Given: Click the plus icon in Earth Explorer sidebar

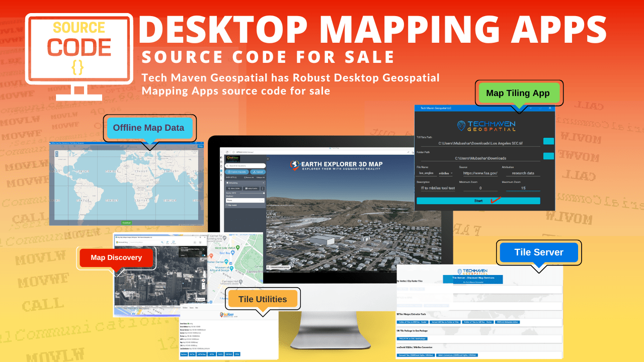Looking at the screenshot, I should click(x=221, y=180).
